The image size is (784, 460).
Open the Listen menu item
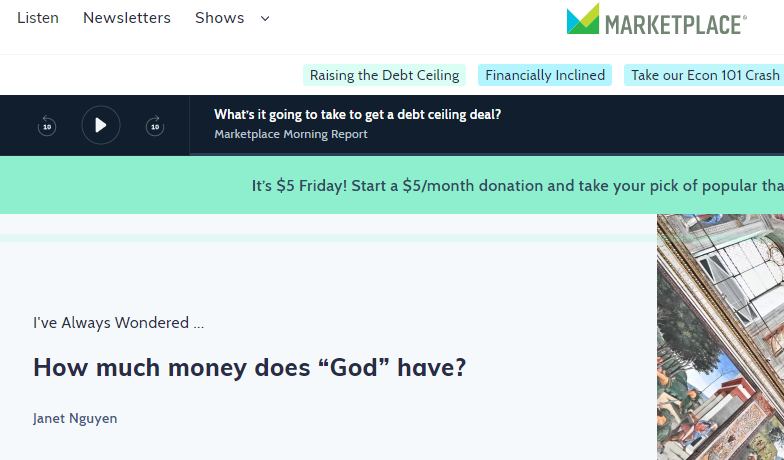[38, 18]
